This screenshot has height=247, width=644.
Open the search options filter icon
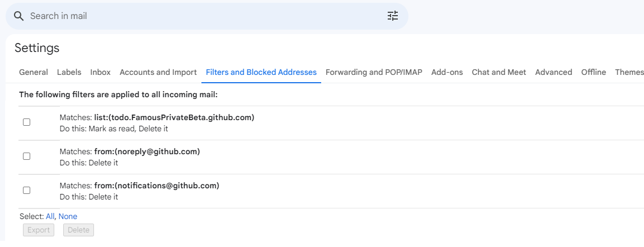tap(393, 16)
